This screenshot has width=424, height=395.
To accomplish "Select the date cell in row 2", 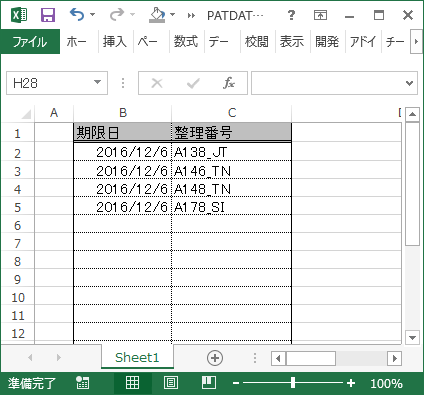I will [123, 152].
